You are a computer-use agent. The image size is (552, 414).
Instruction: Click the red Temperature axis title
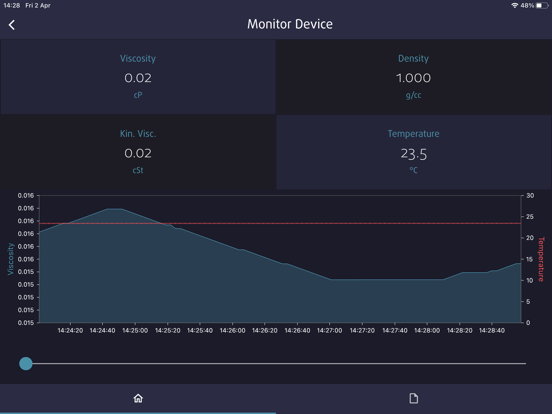(541, 259)
